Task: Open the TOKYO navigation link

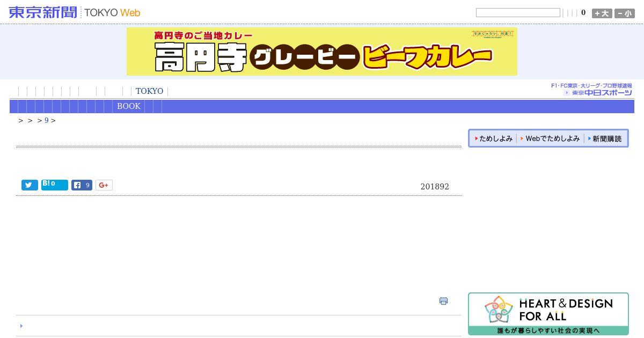Action: (x=149, y=91)
